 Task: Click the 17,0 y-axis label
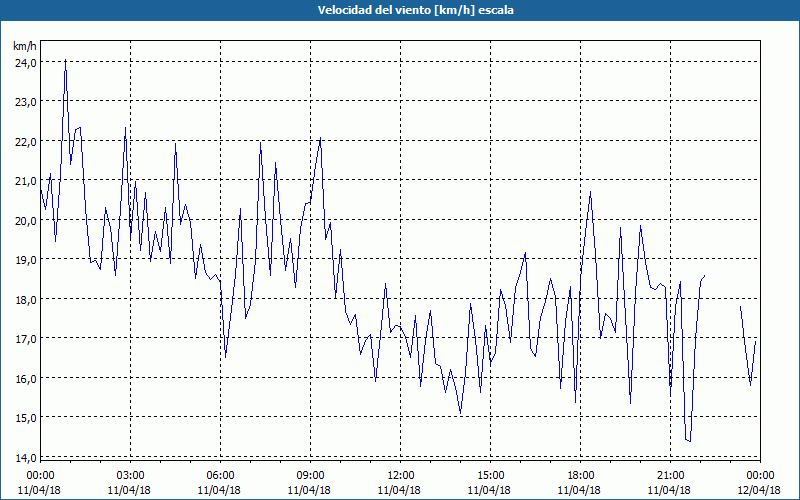click(x=25, y=339)
